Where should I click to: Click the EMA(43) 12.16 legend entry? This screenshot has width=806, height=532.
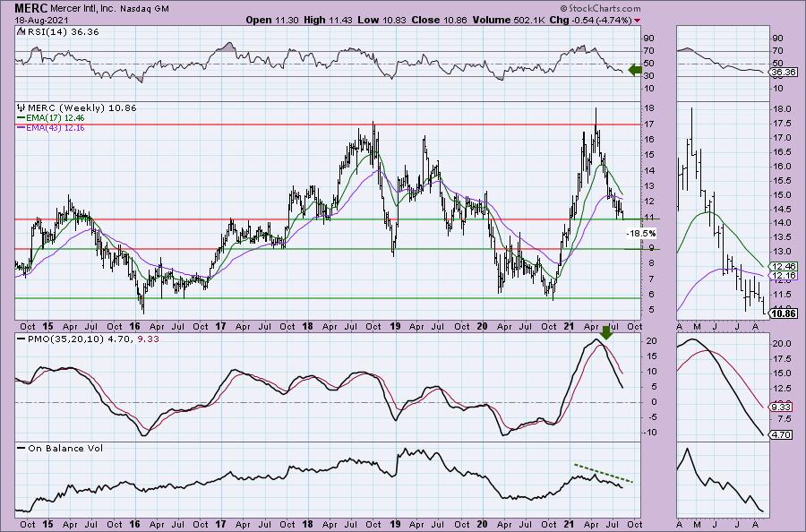(51, 127)
